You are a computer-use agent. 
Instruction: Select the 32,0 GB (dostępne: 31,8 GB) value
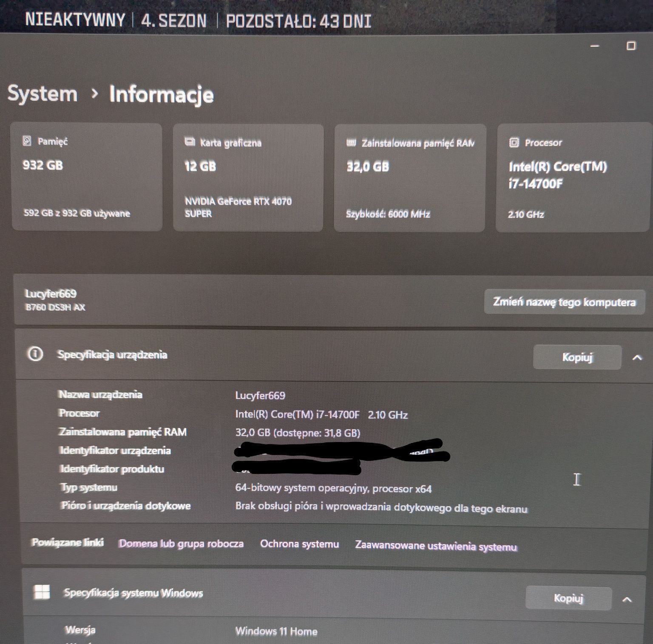[x=298, y=433]
